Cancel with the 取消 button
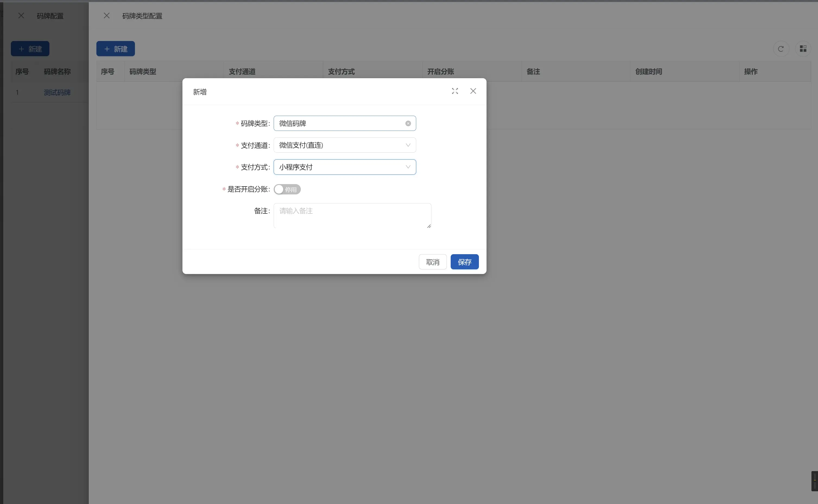Viewport: 818px width, 504px height. coord(432,262)
